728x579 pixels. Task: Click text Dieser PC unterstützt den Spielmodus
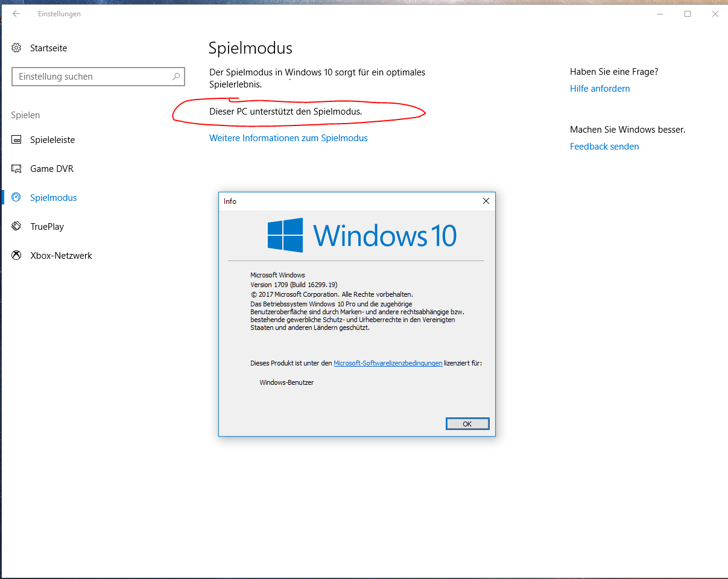point(285,112)
